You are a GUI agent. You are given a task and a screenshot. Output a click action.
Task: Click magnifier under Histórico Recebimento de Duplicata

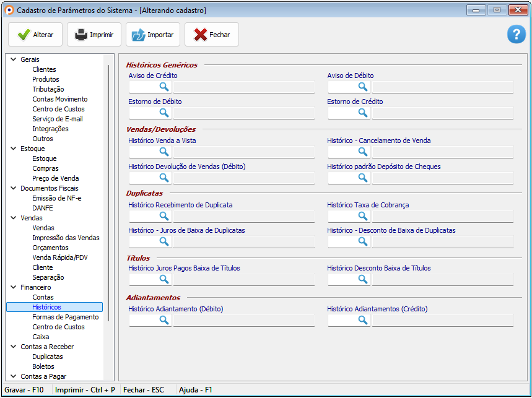pos(164,216)
